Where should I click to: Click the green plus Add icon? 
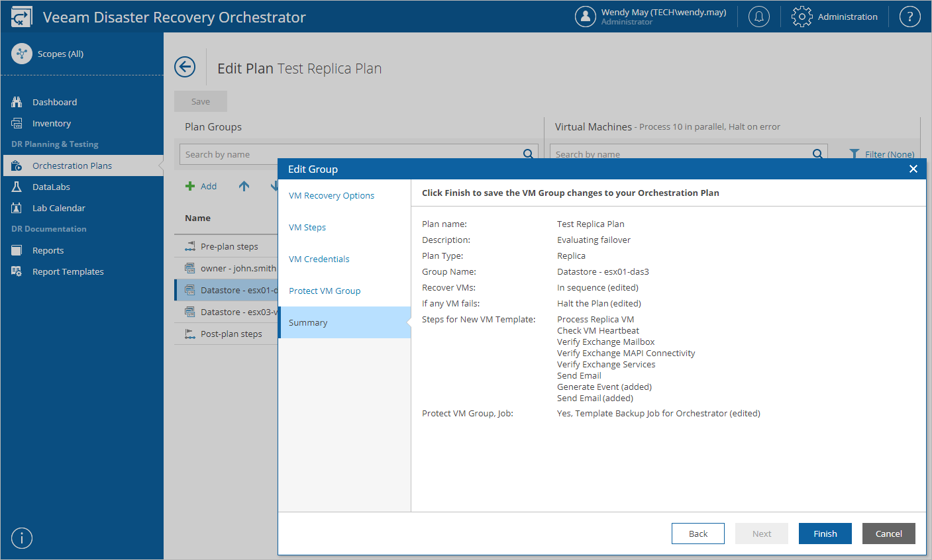[x=190, y=186]
